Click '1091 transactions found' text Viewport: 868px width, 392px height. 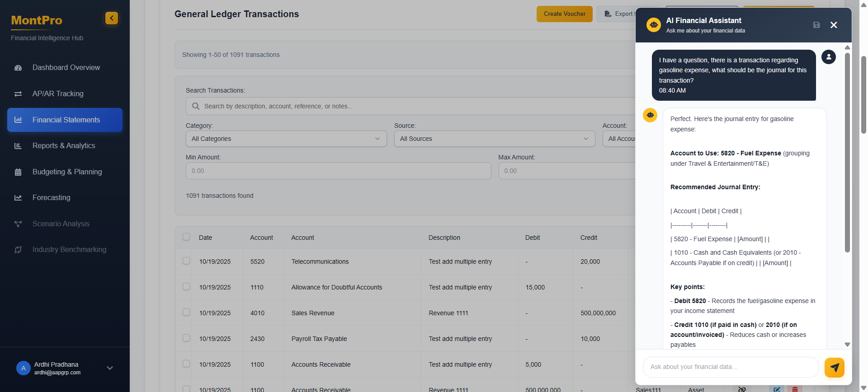(x=220, y=196)
